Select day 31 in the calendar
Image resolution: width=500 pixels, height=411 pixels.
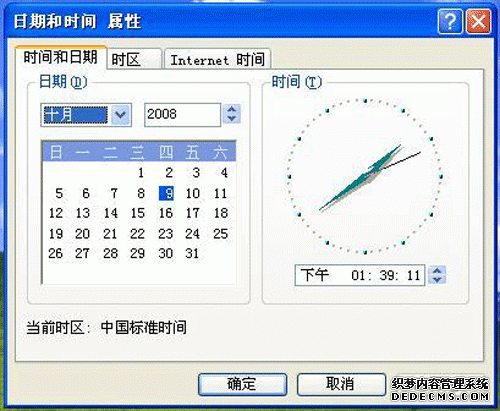(192, 254)
